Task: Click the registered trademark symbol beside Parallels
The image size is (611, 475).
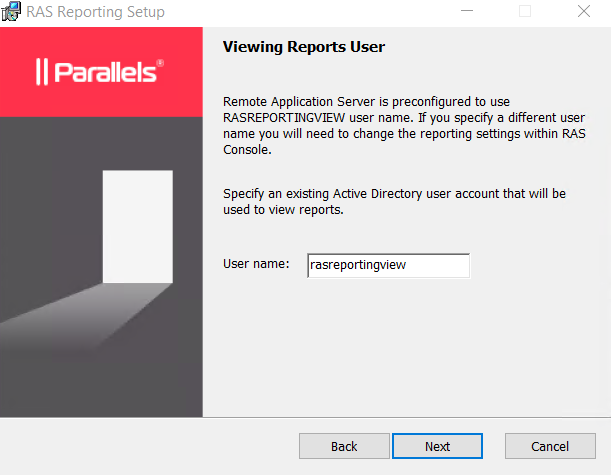Action: point(160,63)
